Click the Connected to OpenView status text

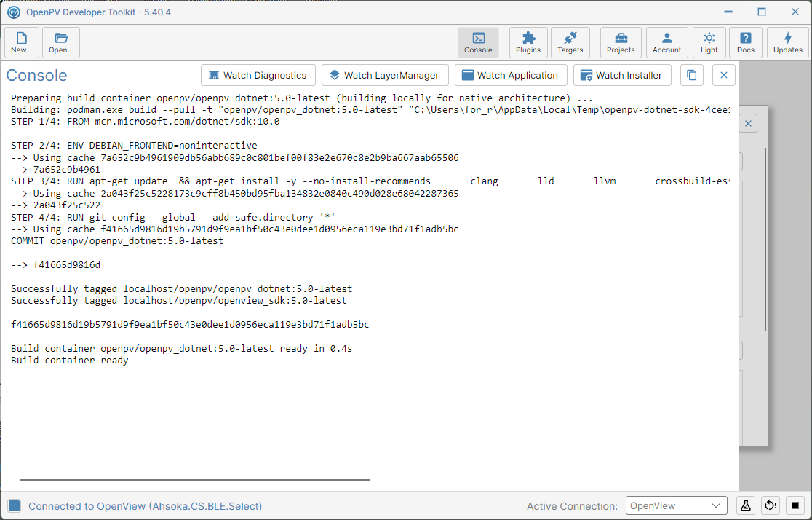[x=145, y=506]
